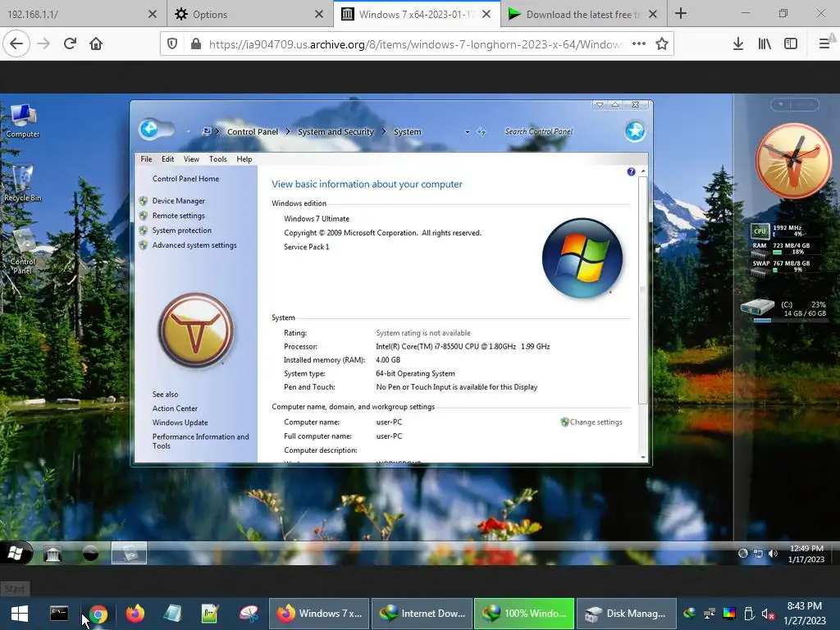The image size is (840, 630).
Task: Open Advanced system settings link
Action: click(x=194, y=245)
